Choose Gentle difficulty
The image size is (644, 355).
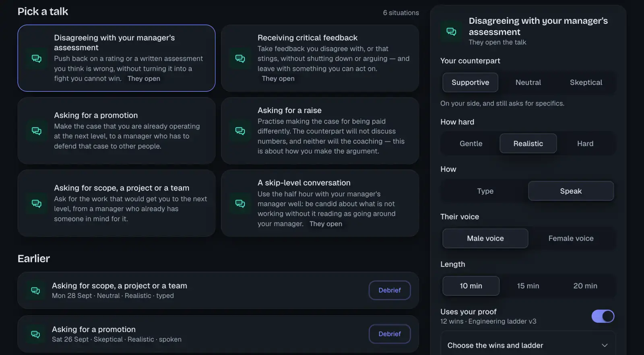tap(471, 144)
